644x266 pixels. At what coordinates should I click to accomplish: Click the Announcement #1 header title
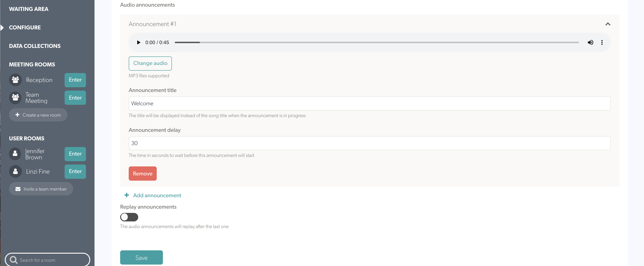(152, 24)
